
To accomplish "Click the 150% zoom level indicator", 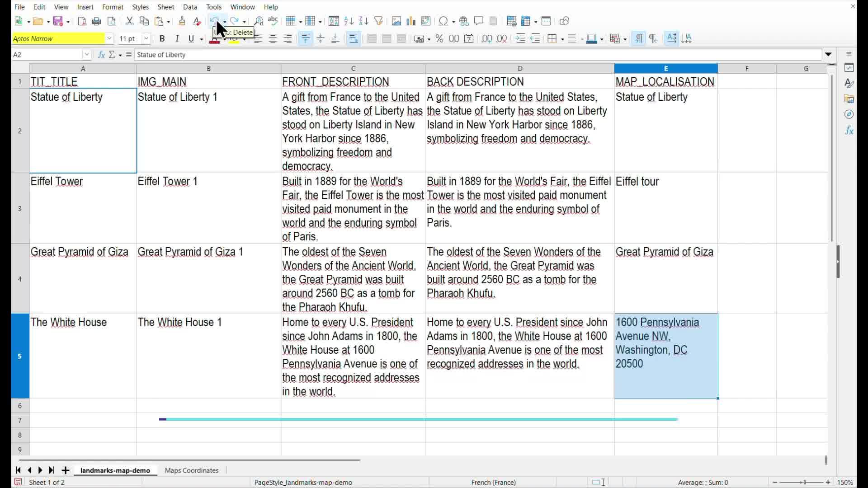I will [x=845, y=483].
